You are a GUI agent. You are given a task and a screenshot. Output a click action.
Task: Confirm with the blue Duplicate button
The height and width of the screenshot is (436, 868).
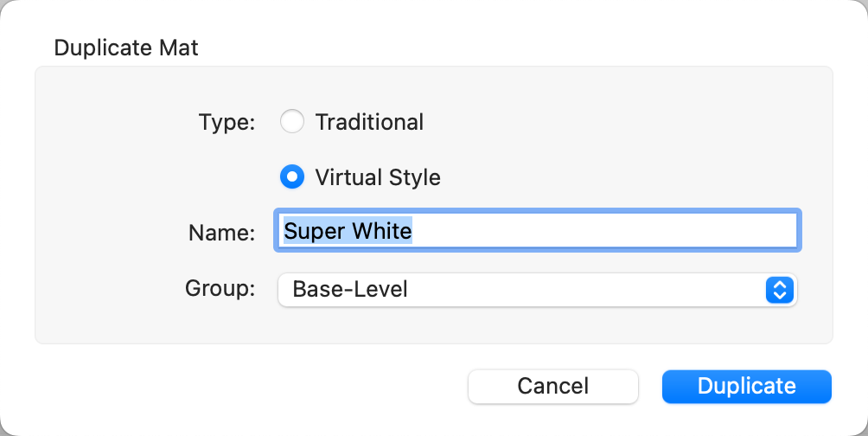746,386
